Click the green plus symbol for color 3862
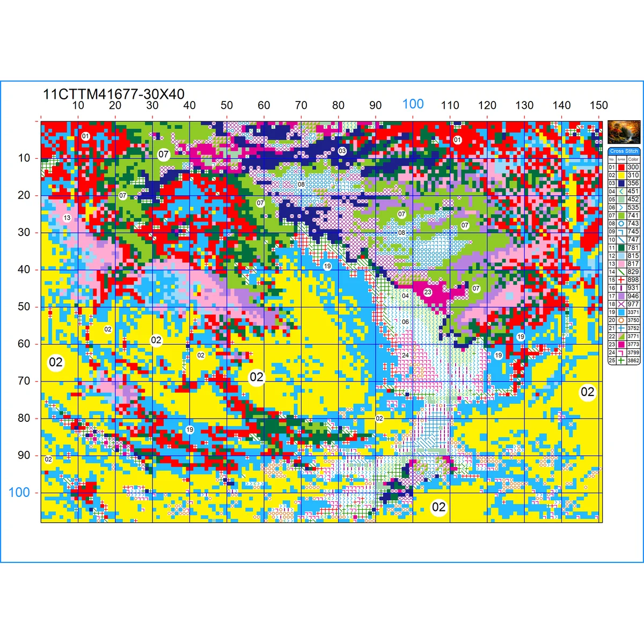 click(x=621, y=361)
